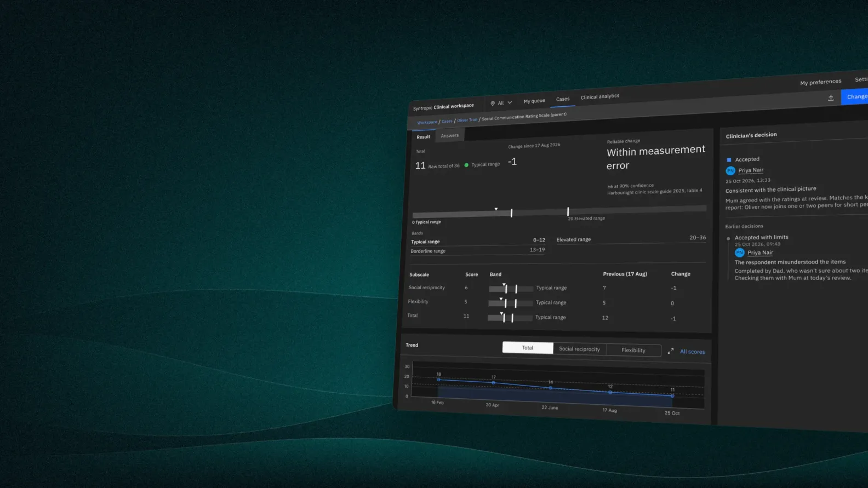Click the 'Borderline range' band row
This screenshot has width=868, height=488.
coord(478,250)
